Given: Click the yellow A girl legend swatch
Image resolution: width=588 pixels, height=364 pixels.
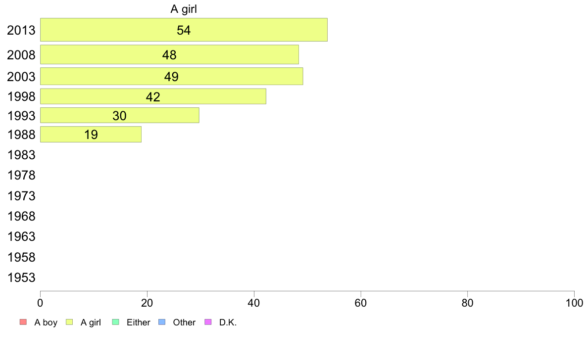Looking at the screenshot, I should click(x=69, y=322).
